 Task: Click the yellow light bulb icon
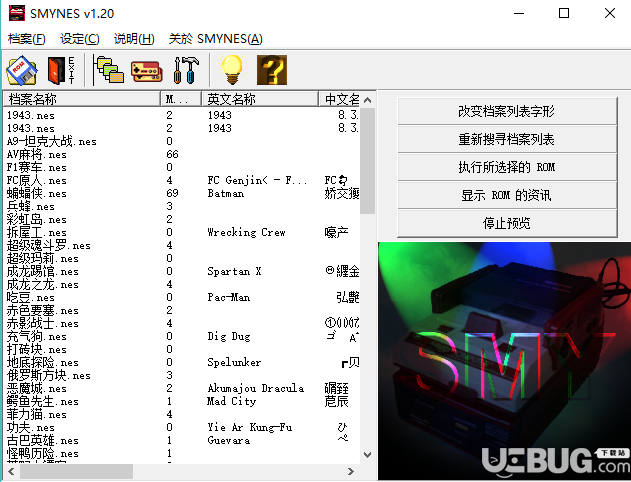click(x=232, y=70)
